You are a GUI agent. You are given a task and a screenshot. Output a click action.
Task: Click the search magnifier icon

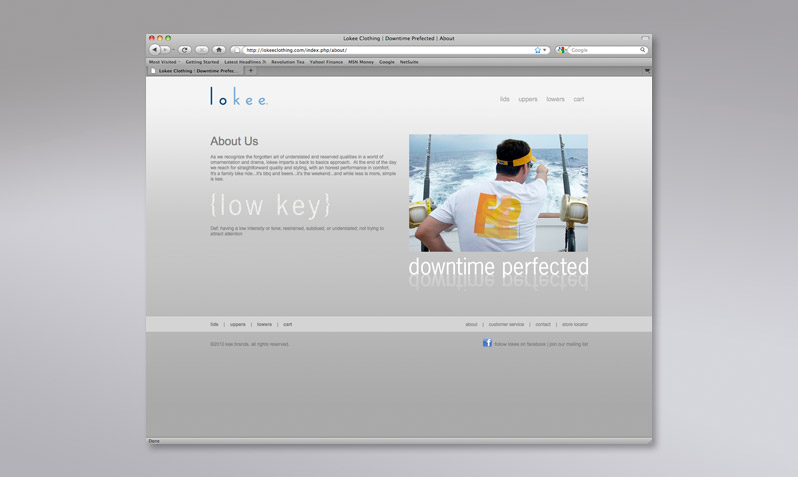point(643,50)
